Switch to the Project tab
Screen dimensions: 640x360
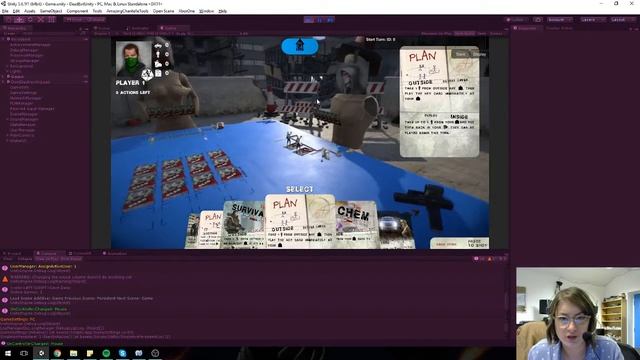point(13,253)
